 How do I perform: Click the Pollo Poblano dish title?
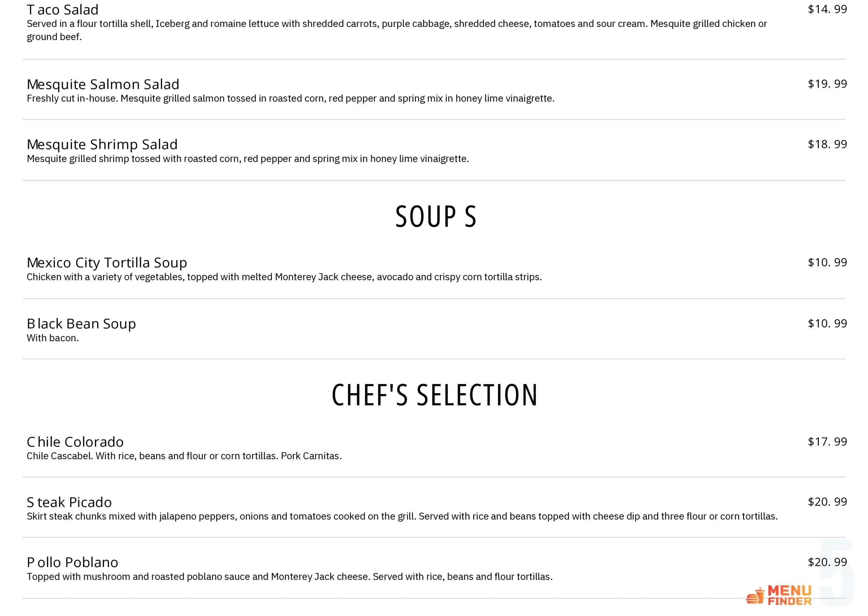tap(73, 562)
